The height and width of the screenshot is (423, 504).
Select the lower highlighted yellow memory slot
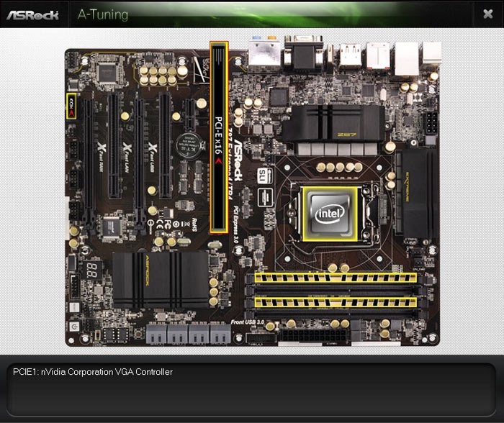pyautogui.click(x=336, y=302)
